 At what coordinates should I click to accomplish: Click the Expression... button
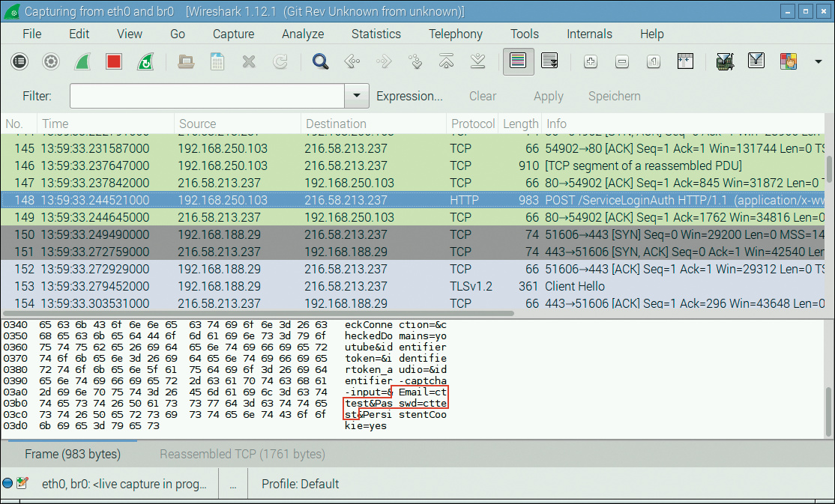[x=409, y=96]
